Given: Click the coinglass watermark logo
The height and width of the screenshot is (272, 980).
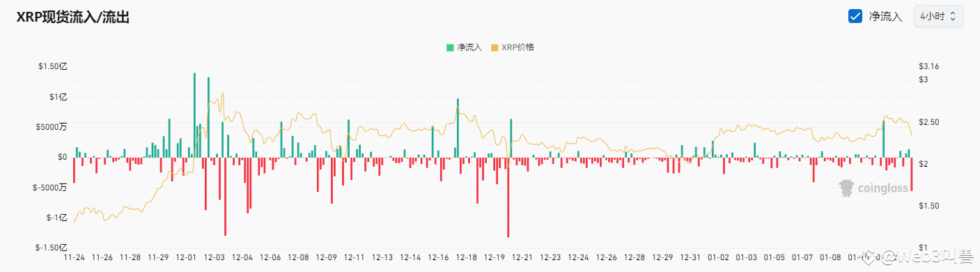Looking at the screenshot, I should (x=873, y=188).
